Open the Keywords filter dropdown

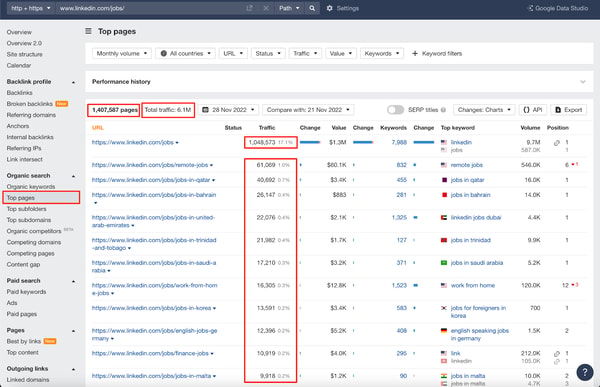click(382, 54)
